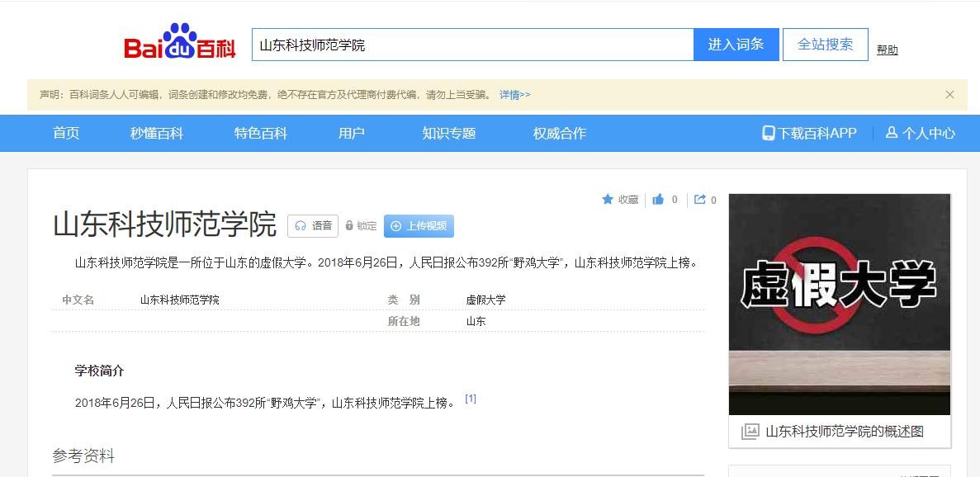Dismiss the yellow notice banner
Viewport: 980px width, 477px height.
(x=949, y=95)
